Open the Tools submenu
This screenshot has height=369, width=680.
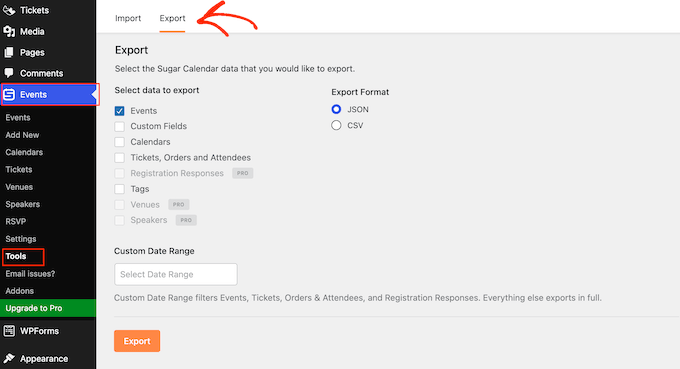tap(16, 256)
